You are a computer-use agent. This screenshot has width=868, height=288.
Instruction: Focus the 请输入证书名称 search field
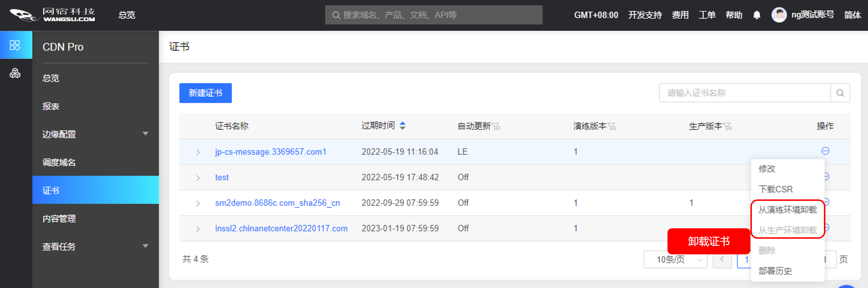tap(745, 93)
